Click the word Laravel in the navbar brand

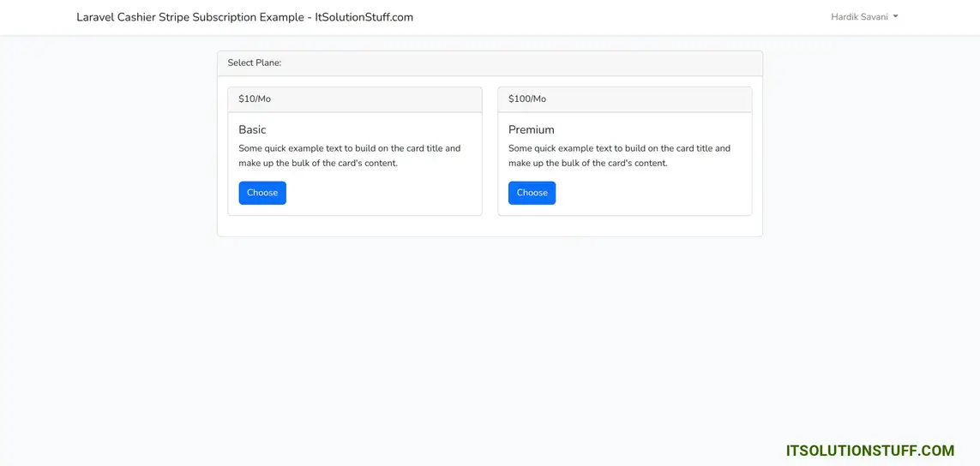[95, 17]
